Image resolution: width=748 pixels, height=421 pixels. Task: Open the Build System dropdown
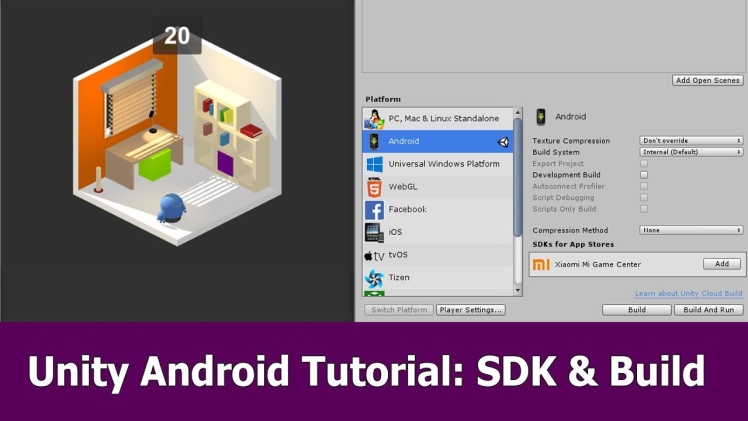tap(691, 152)
